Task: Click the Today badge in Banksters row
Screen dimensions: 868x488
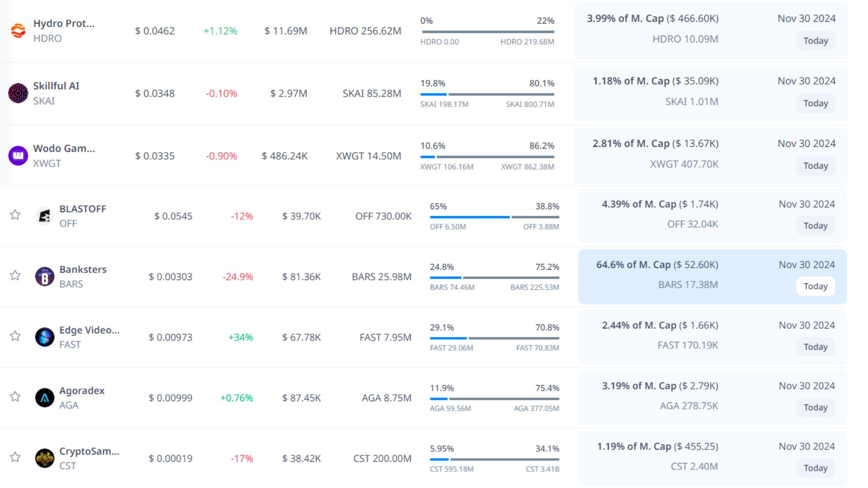Action: (x=815, y=286)
